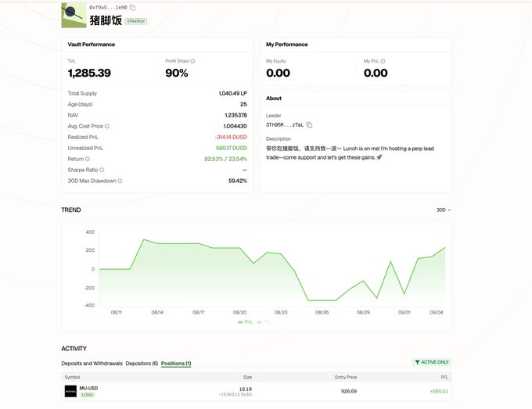Click the Unrealized PnL value 560.17 DUSD
The width and height of the screenshot is (532, 409).
232,148
